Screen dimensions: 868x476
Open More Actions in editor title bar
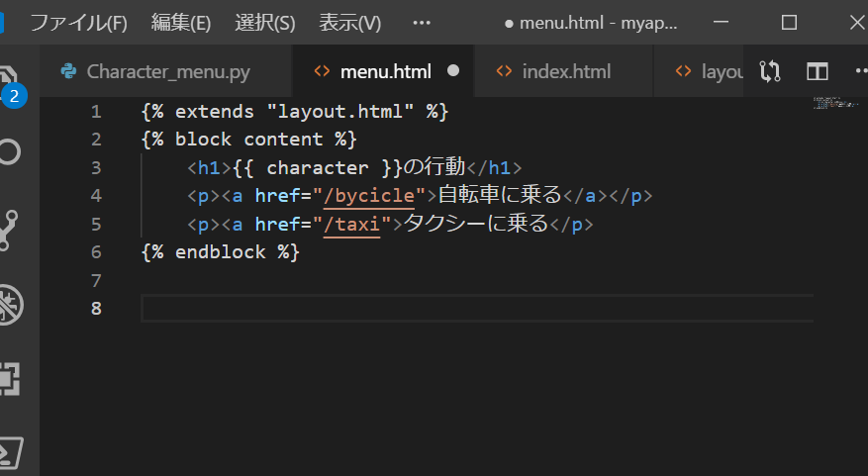coord(861,71)
